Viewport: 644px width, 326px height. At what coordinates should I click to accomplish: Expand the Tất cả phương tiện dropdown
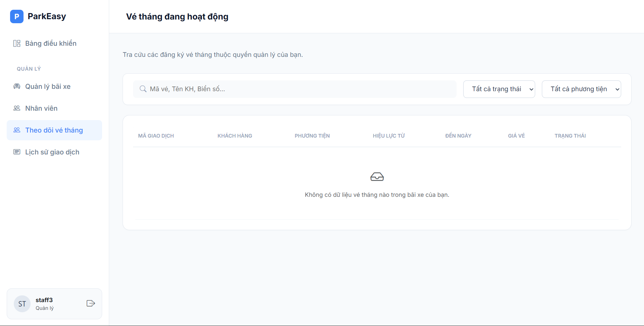[581, 89]
